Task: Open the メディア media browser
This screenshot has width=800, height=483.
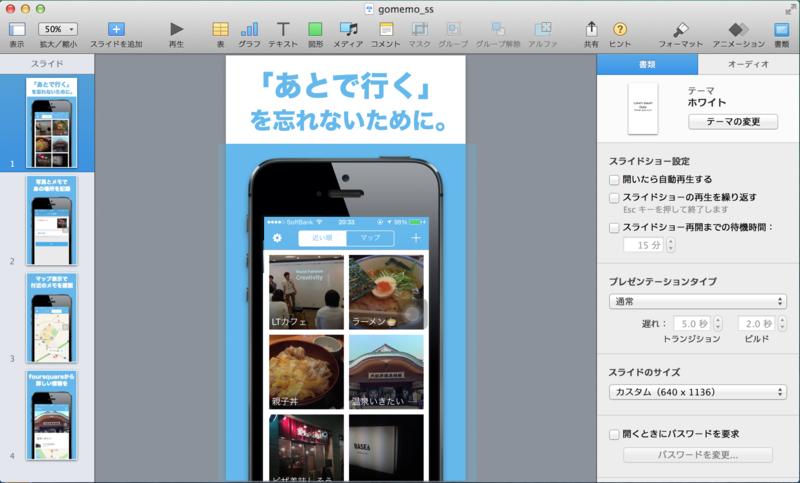Action: 348,30
